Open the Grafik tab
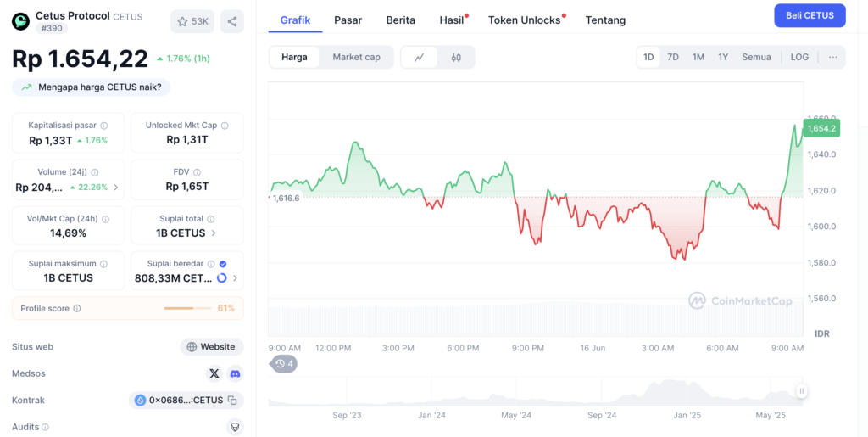The height and width of the screenshot is (437, 868). tap(295, 20)
